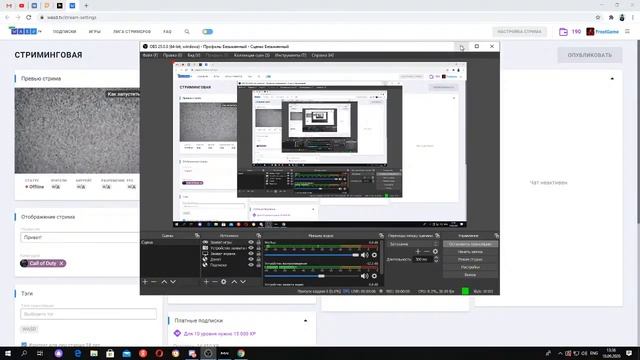Collapse the Платные подписки section
Screen dimensions: 640x360
(x=305, y=321)
